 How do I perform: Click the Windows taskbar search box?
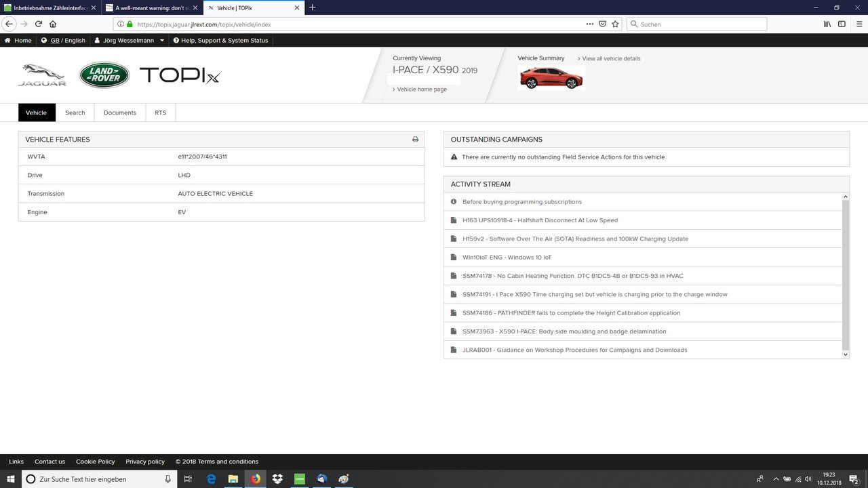(99, 479)
